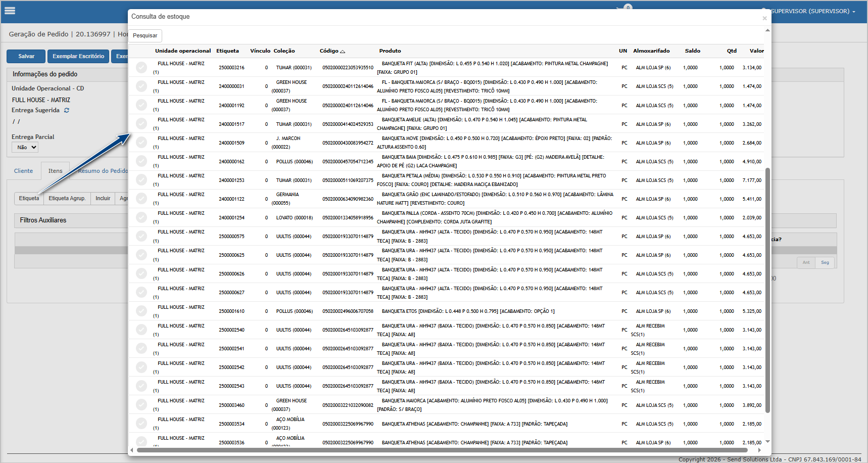Click the Etiqueta Agrup. button

pyautogui.click(x=67, y=198)
